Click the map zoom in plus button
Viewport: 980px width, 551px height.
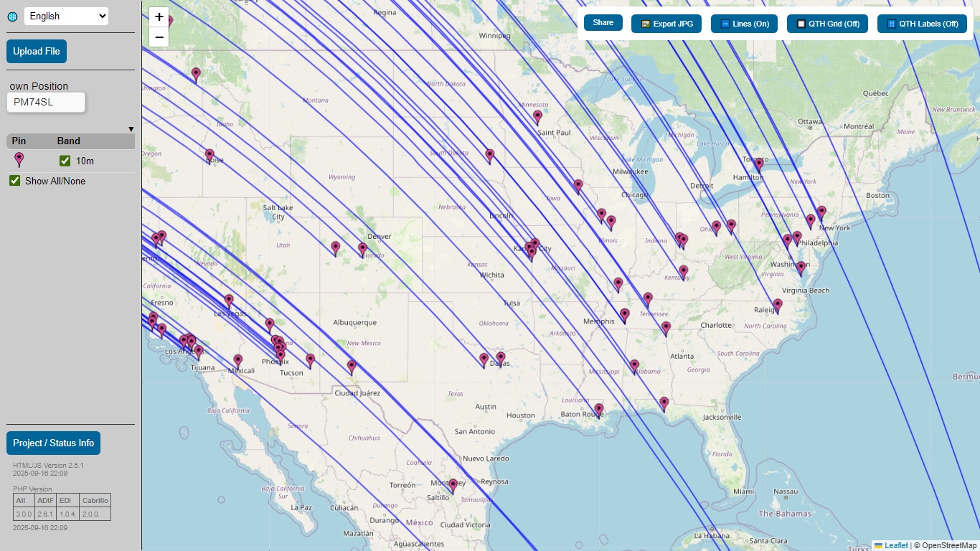pyautogui.click(x=159, y=17)
